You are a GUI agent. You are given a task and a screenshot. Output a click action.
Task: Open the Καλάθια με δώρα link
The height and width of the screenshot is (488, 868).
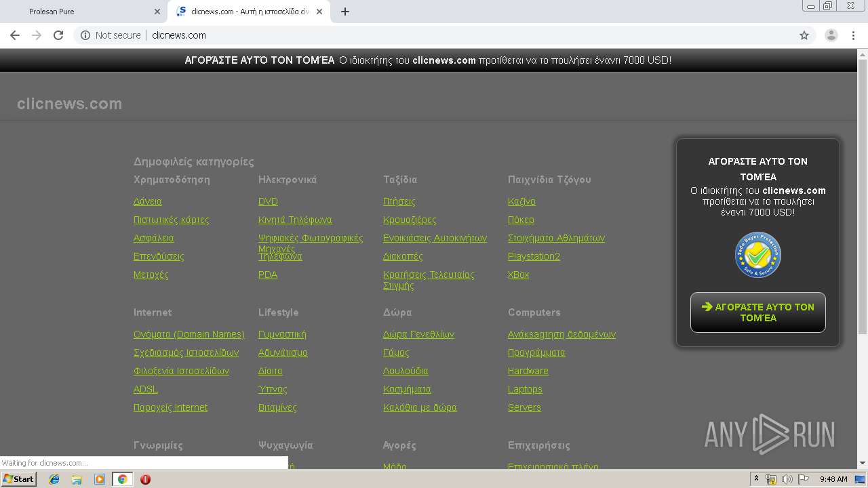[420, 407]
